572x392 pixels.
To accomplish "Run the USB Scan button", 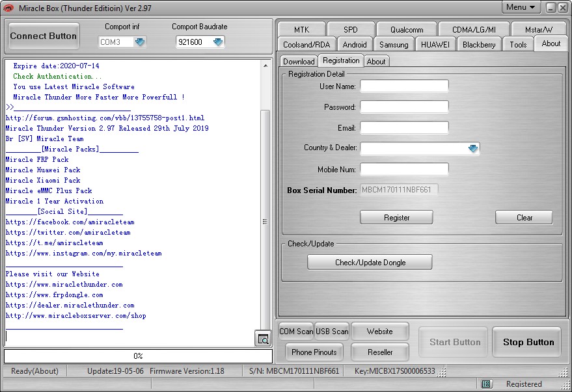I will pos(332,331).
